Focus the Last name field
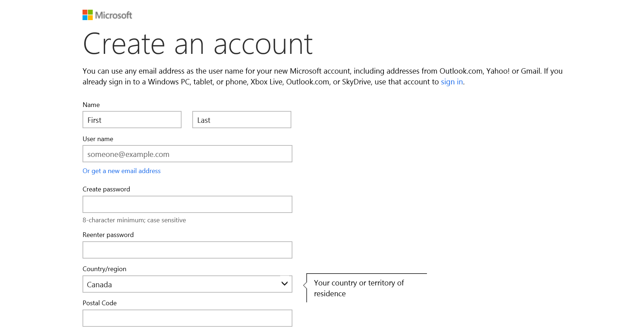Viewport: 644px width, 330px height. pyautogui.click(x=242, y=120)
